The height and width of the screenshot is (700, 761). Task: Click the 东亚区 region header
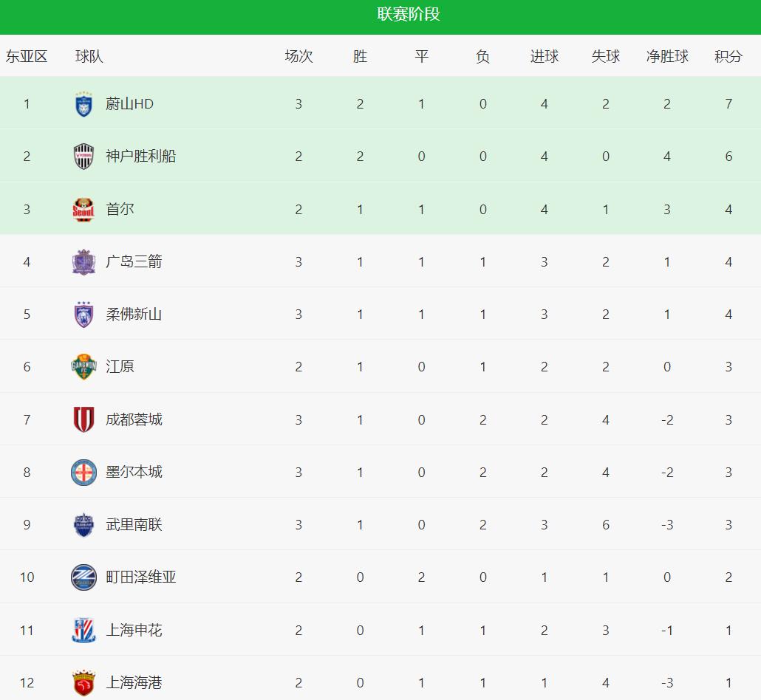tap(27, 56)
